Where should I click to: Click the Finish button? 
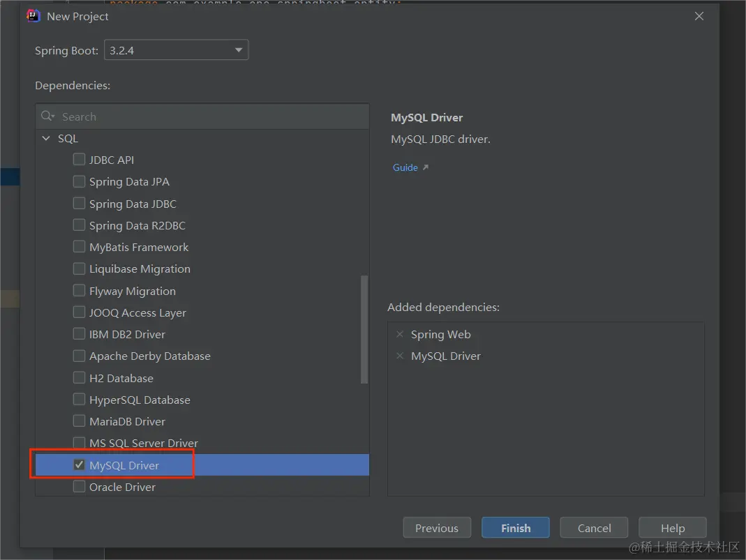[515, 528]
